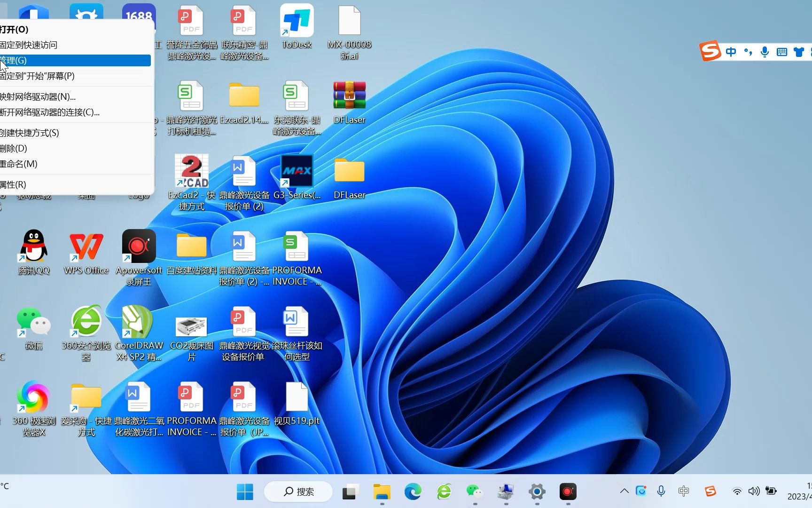Viewport: 812px width, 508px height.
Task: Open volume speaker tray icon
Action: coord(754,491)
